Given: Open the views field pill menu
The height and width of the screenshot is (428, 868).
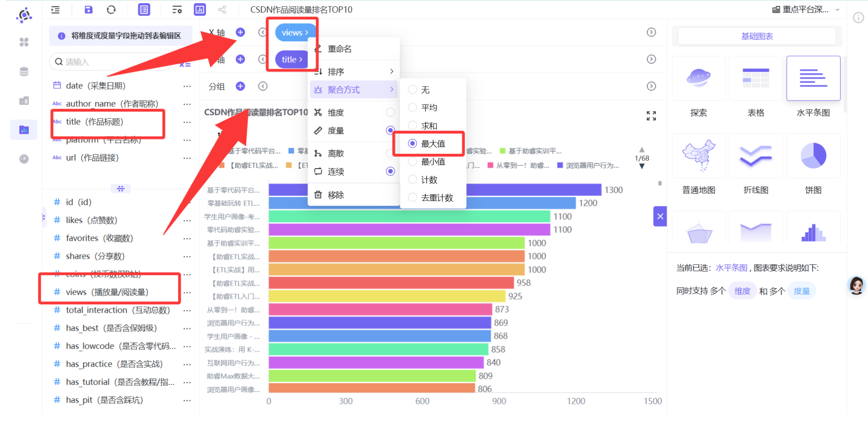Looking at the screenshot, I should pyautogui.click(x=295, y=32).
